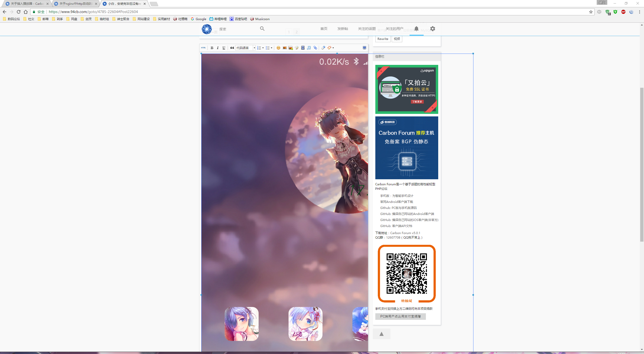Viewport: 644px width, 354px height.
Task: Toggle bold formatting in editor
Action: pos(212,48)
